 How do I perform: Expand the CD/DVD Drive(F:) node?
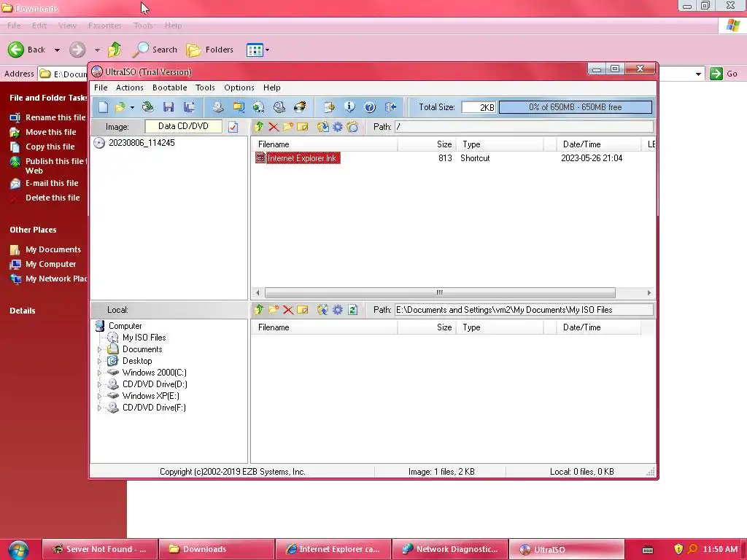99,408
